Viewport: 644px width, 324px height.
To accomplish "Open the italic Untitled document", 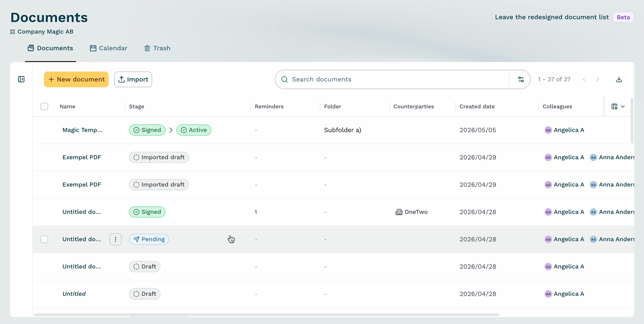I will [x=74, y=294].
